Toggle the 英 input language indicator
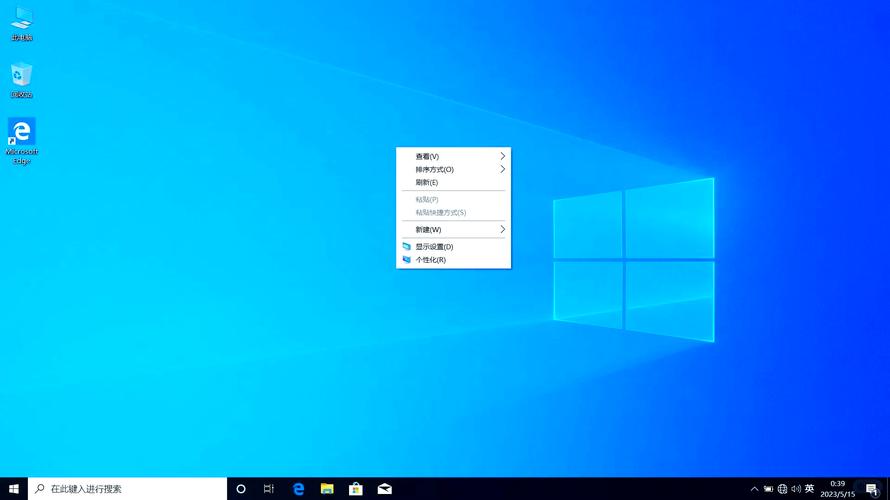The height and width of the screenshot is (500, 890). click(809, 489)
